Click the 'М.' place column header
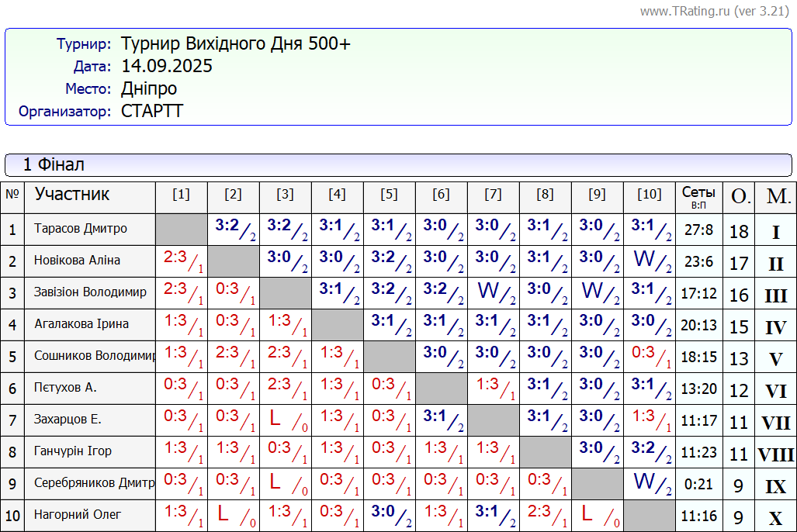The image size is (797, 532). [776, 197]
